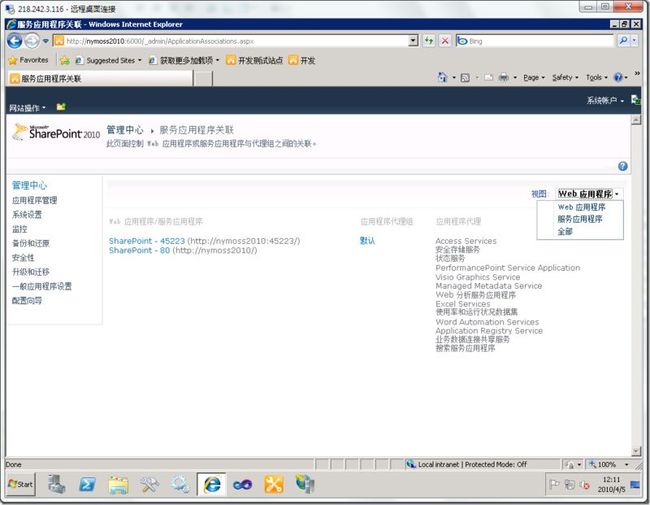Viewport: 650px width, 505px height.
Task: Select 全部 in view menu
Action: pyautogui.click(x=565, y=231)
